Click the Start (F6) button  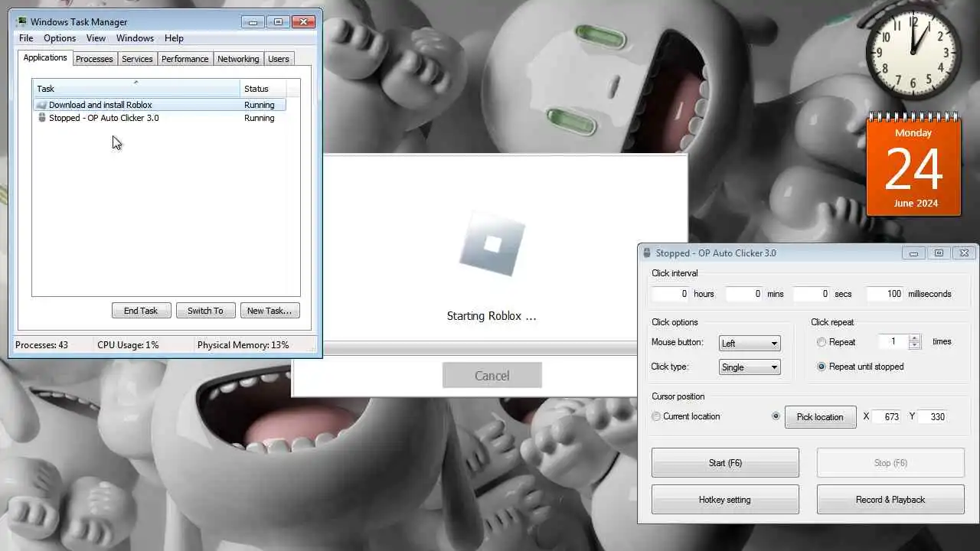725,463
